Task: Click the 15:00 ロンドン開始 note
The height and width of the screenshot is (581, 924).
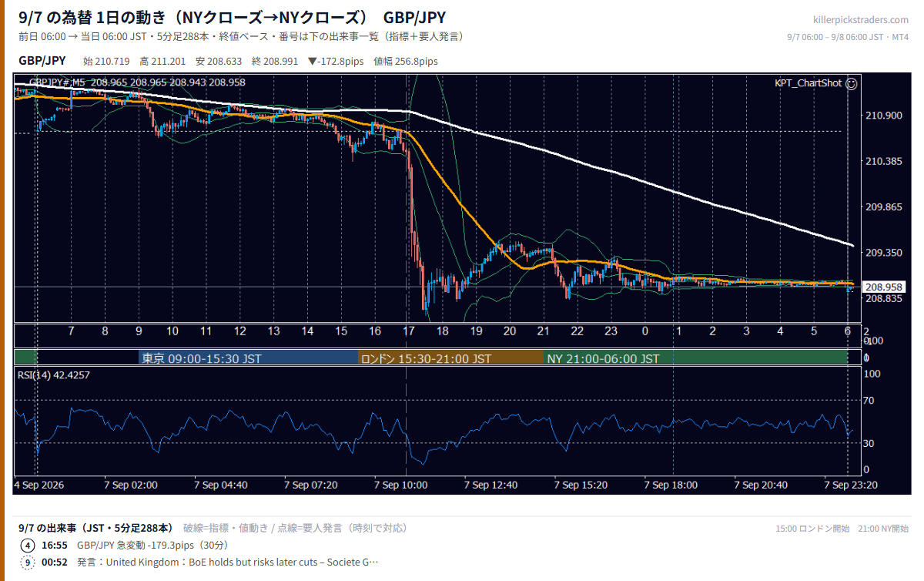Action: point(812,529)
